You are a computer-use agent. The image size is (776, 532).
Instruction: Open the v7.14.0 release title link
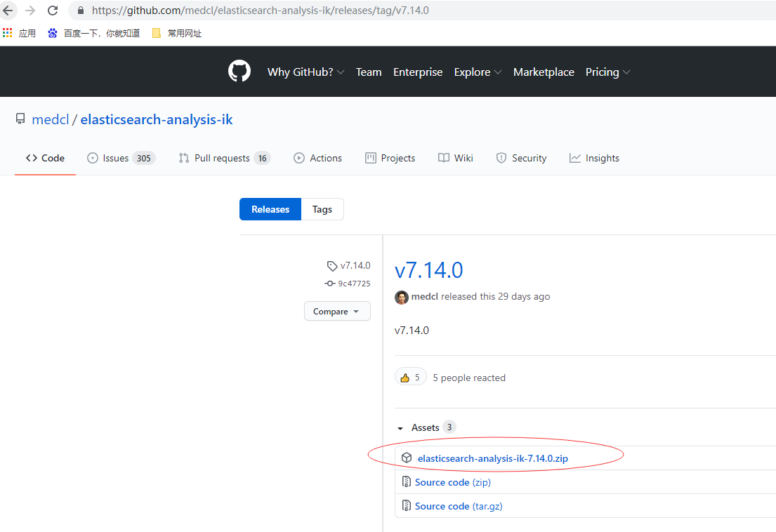[x=428, y=270]
